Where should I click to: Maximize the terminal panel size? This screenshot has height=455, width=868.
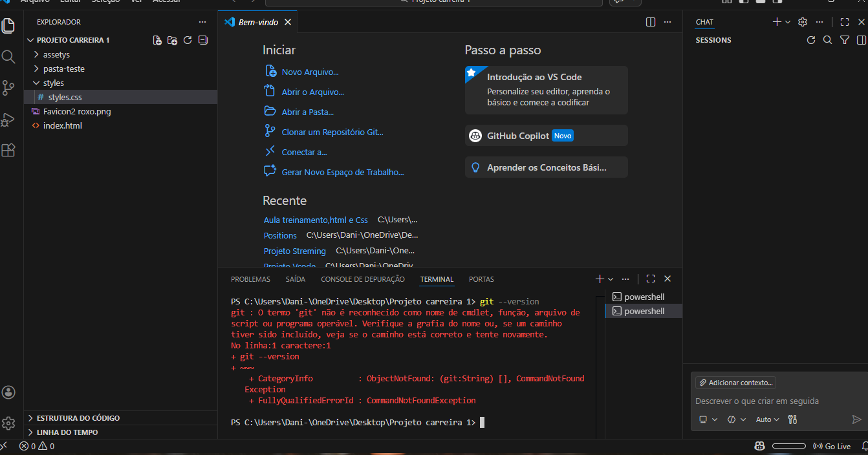coord(651,279)
